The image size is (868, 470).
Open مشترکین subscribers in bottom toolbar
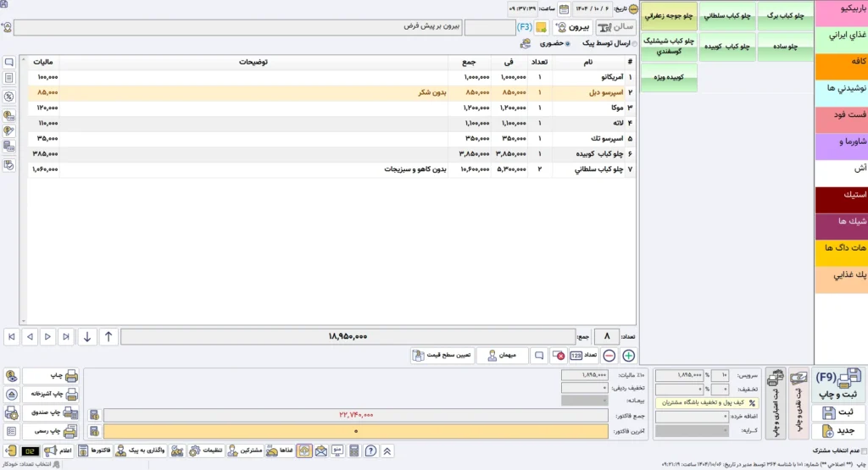(244, 451)
